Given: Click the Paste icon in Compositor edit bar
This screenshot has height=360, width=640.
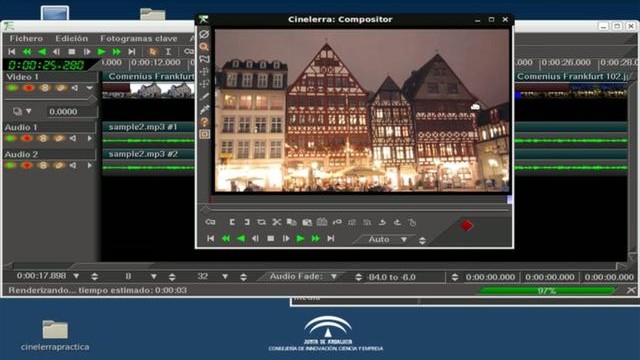Looking at the screenshot, I should pyautogui.click(x=307, y=222).
